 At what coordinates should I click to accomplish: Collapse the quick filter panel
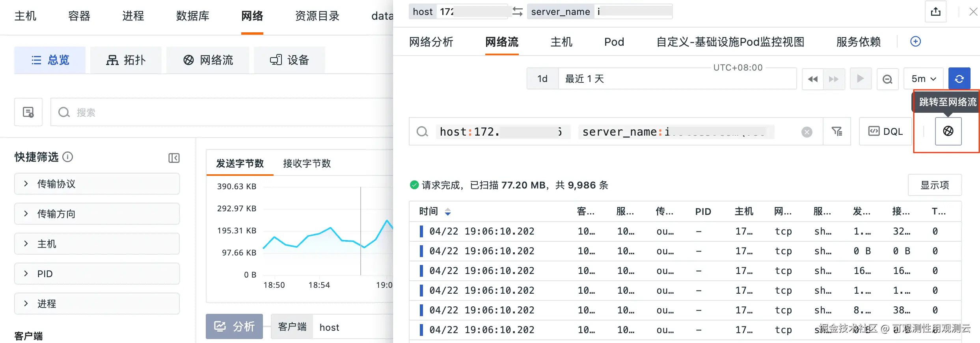[174, 158]
